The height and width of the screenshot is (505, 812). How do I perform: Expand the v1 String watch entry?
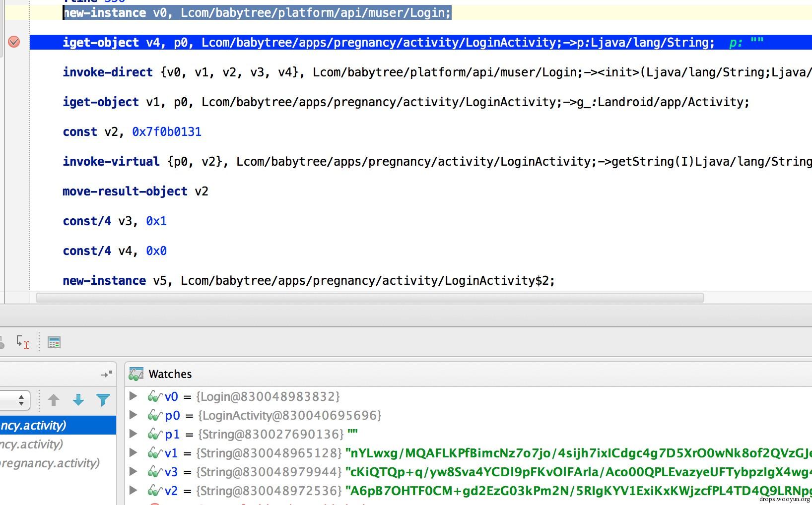133,452
